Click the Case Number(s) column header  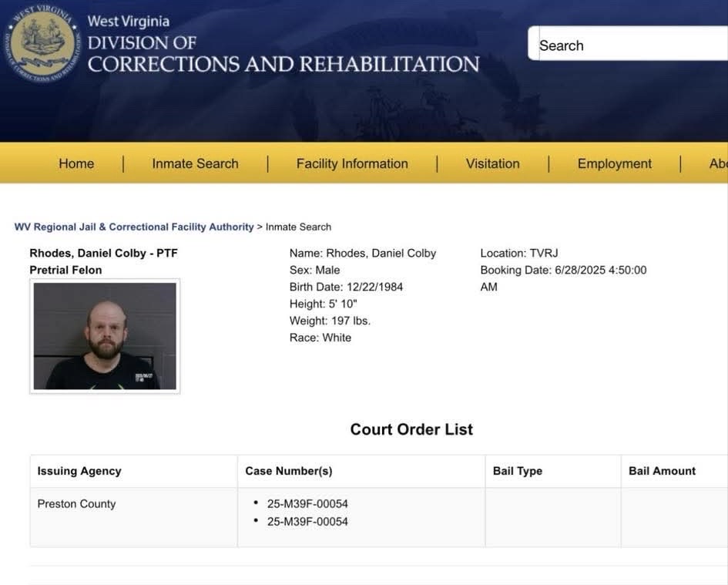(x=289, y=471)
